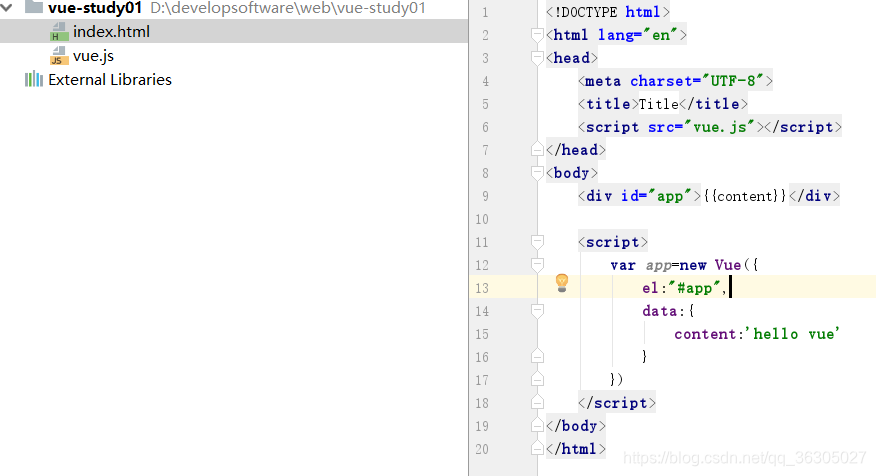Viewport: 876px width, 476px height.
Task: Click fold end marker on line 20
Action: point(537,449)
